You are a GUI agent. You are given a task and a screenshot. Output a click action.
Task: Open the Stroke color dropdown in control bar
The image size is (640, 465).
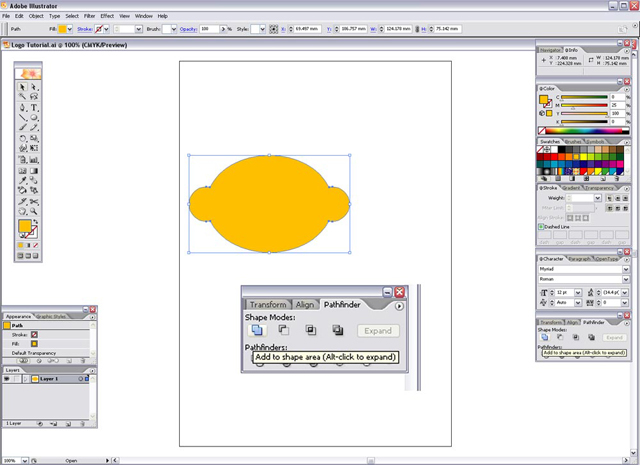106,29
